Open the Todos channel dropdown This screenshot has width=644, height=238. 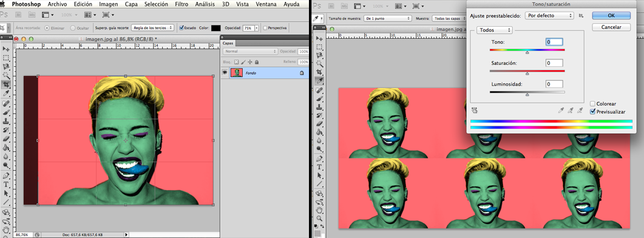point(495,30)
